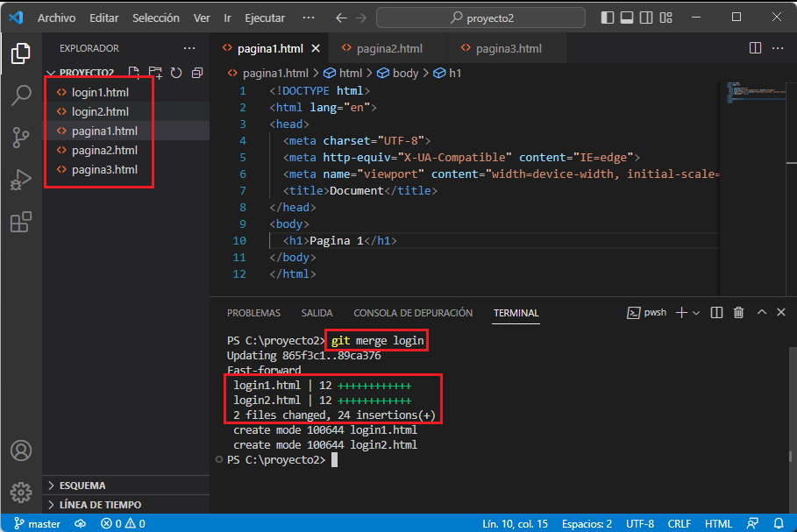The image size is (797, 532).
Task: Switch to pagina3.html editor tab
Action: (x=508, y=48)
